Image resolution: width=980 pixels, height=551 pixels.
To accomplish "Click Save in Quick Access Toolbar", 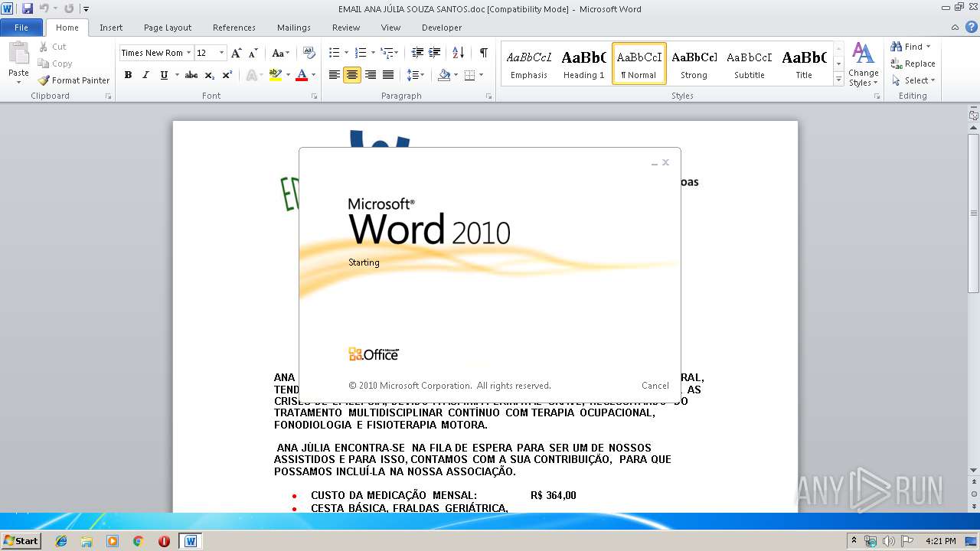I will [x=28, y=8].
